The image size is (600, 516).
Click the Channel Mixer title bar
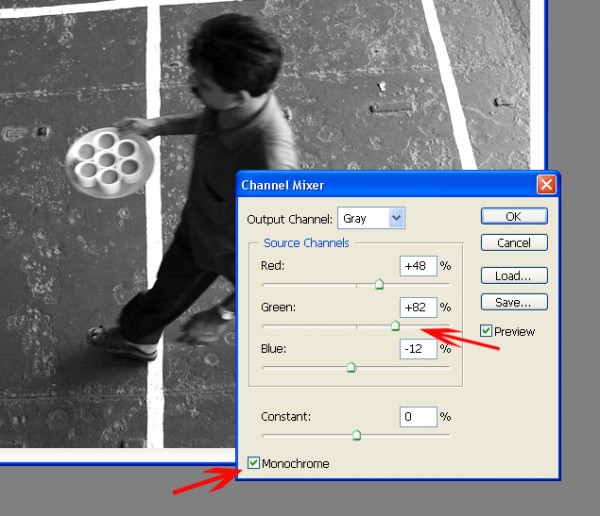pyautogui.click(x=380, y=185)
